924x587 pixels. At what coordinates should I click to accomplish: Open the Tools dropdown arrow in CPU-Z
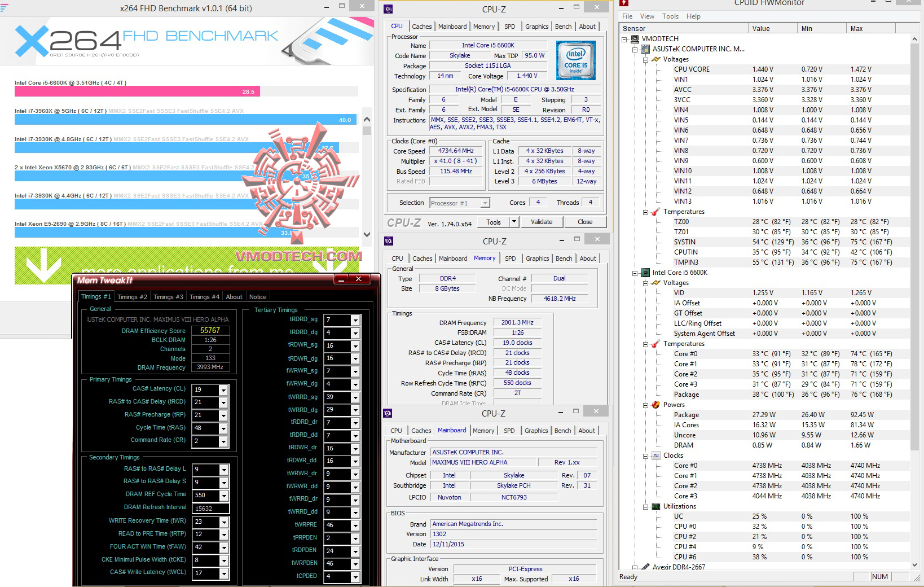(x=514, y=222)
